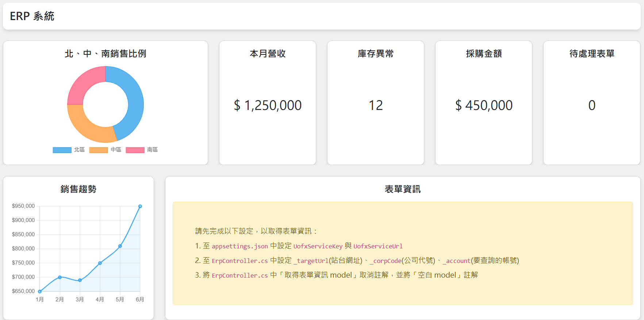Click the 北、中、南銷售比例 card title
Viewport: 644px width, 320px height.
pos(106,54)
